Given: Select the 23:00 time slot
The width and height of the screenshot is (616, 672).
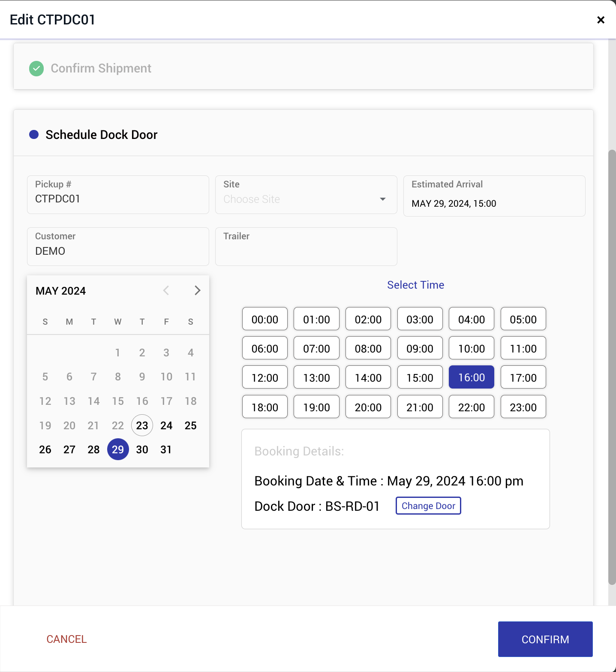Looking at the screenshot, I should point(523,407).
